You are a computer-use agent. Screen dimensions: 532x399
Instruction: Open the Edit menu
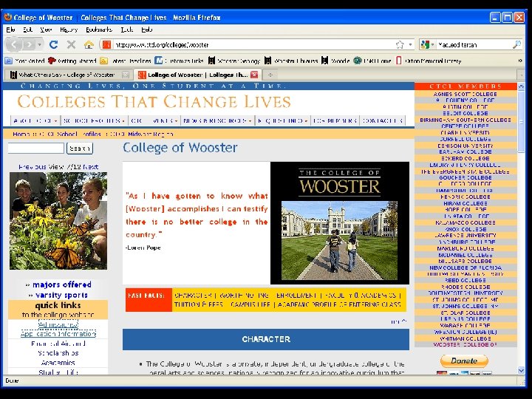(27, 30)
